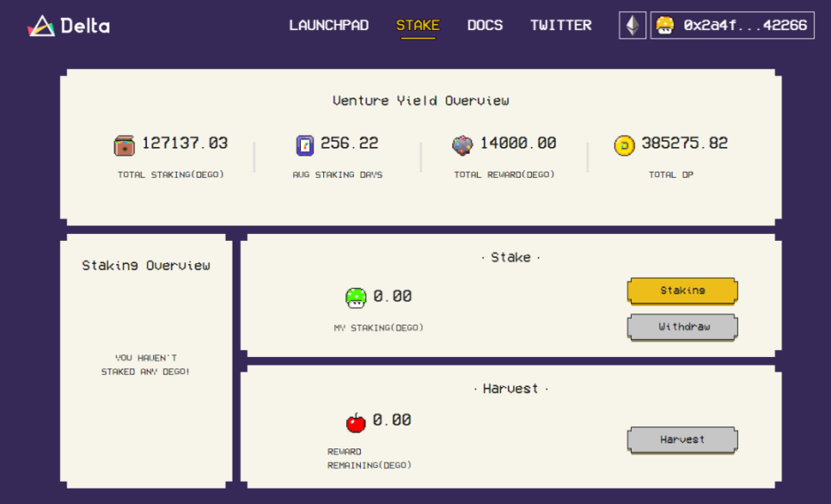Click the Delta logo icon
Viewport: 831px width, 504px height.
pos(40,26)
